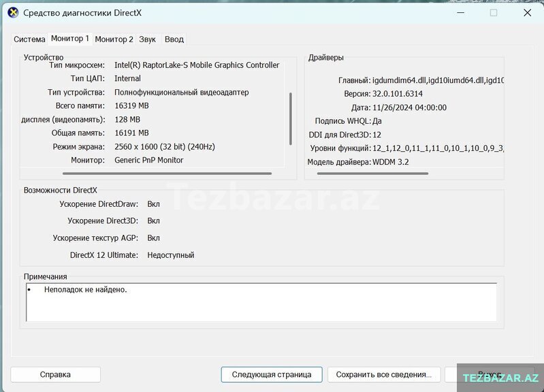This screenshot has width=544, height=392.
Task: Click the WDDM 3.2 driver model value
Action: pos(390,162)
